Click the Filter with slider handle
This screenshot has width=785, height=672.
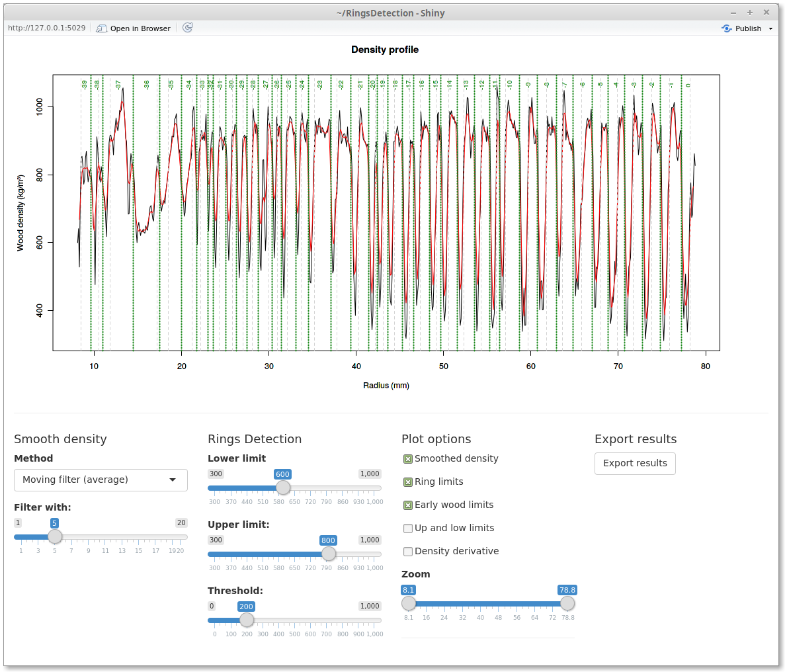(55, 536)
